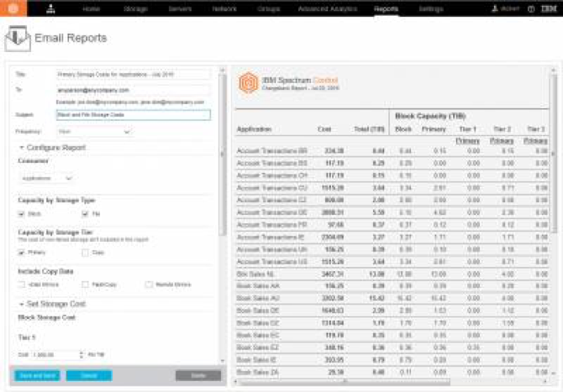
Task: Select the Account Transactions CH row
Action: click(x=392, y=175)
